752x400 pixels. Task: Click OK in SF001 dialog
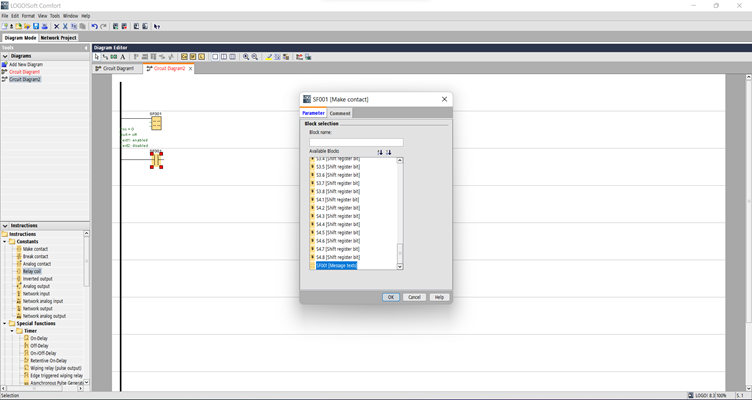pos(391,297)
